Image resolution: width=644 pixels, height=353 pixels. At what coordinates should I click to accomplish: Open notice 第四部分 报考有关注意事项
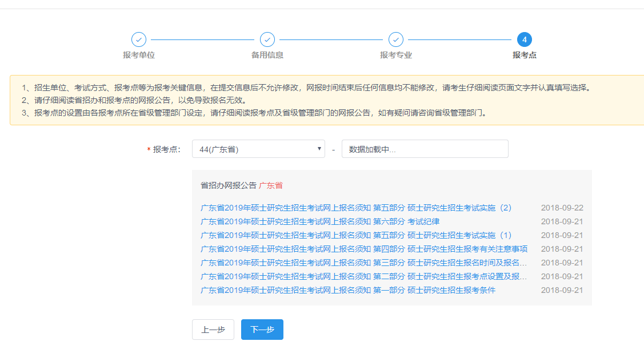pyautogui.click(x=364, y=249)
